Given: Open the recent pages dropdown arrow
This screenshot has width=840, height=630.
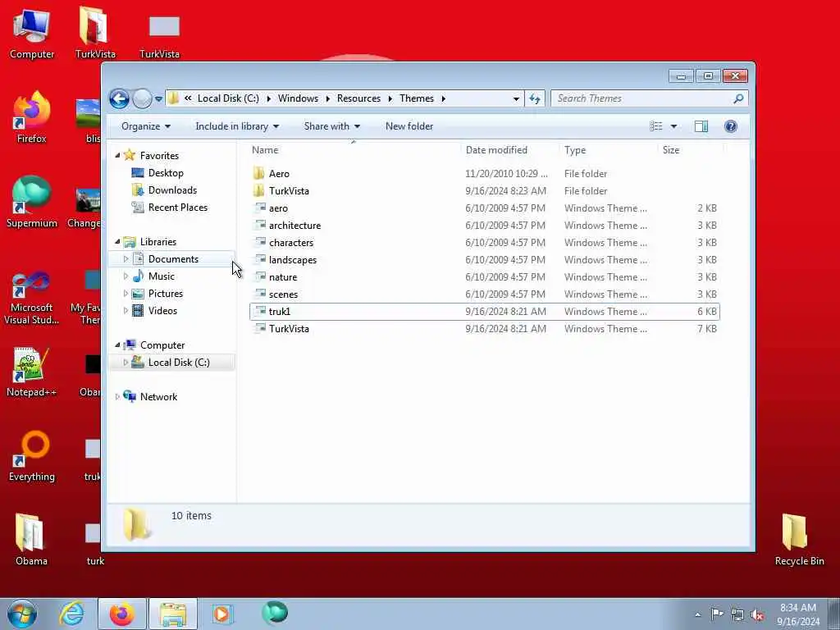Looking at the screenshot, I should 158,98.
